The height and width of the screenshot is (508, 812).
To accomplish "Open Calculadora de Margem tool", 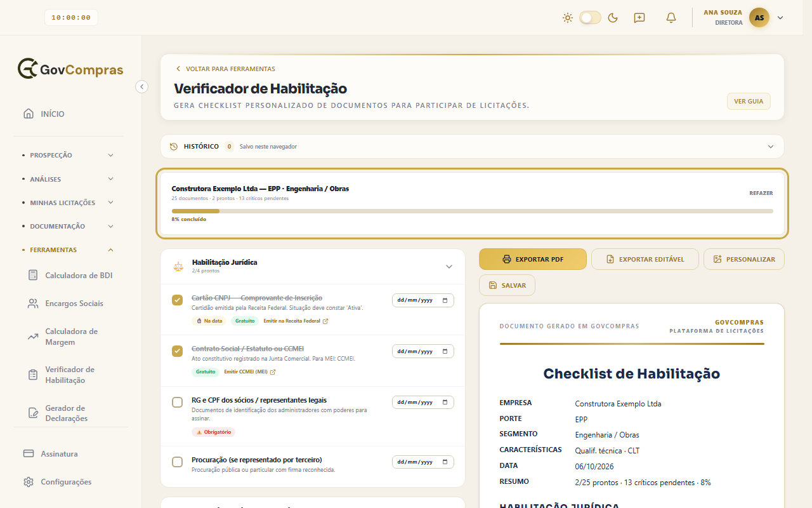I will 73,337.
